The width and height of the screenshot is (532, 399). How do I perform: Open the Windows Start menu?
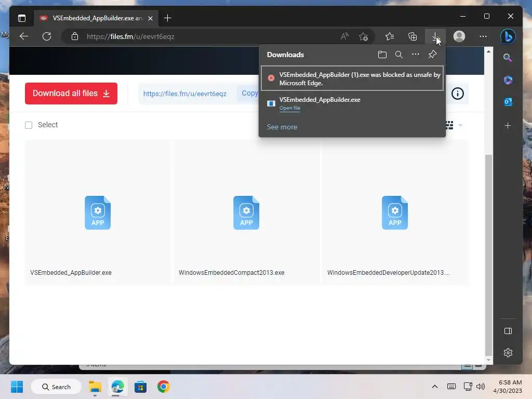click(17, 387)
